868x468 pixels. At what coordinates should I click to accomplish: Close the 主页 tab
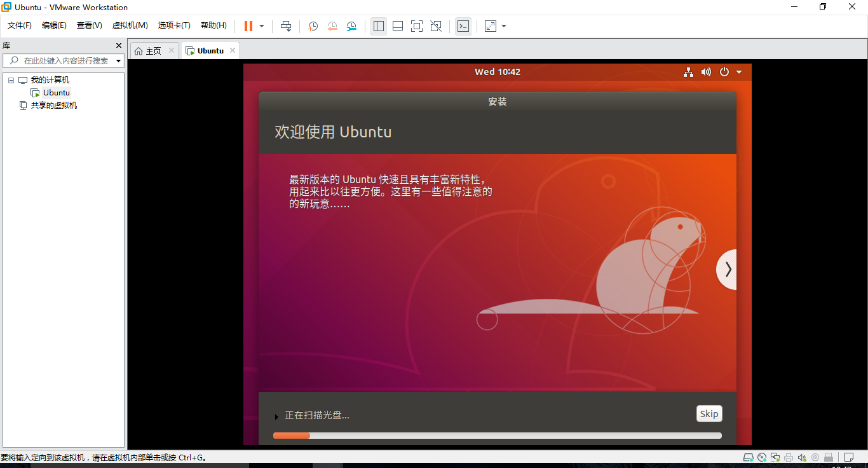[172, 51]
